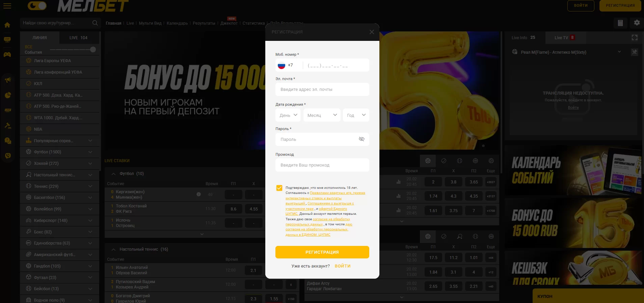Expand the Футбол (1500) category
Viewport: 644px width, 303px height.
(60, 152)
